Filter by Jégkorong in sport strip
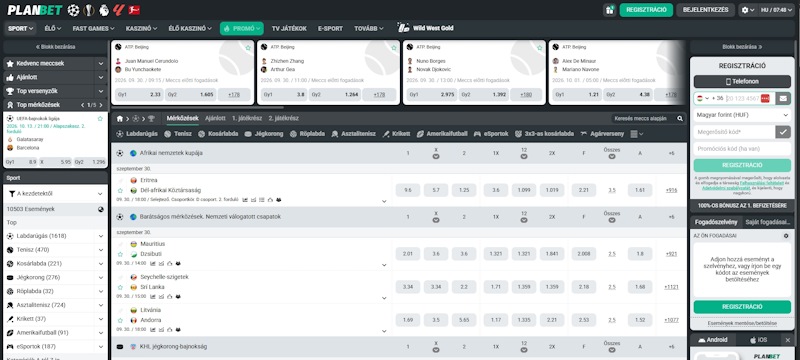 click(264, 134)
